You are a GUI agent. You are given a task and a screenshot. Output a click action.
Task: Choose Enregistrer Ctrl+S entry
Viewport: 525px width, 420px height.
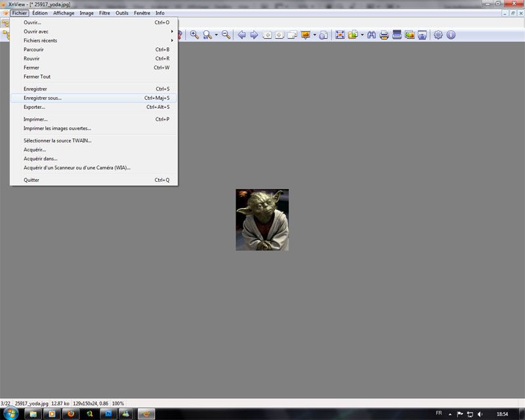[x=94, y=89]
